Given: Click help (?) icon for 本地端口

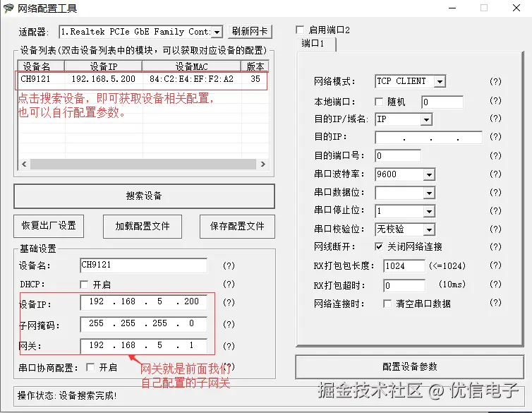Looking at the screenshot, I should [x=495, y=100].
